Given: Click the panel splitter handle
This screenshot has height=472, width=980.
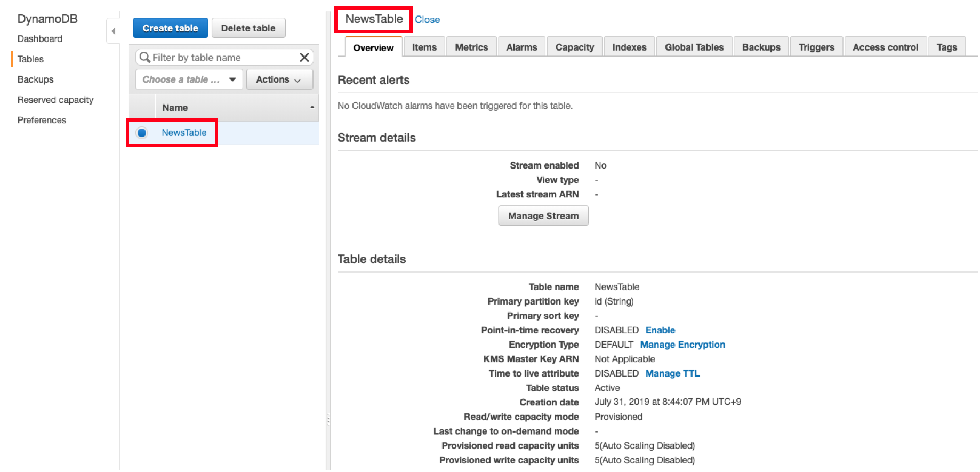Looking at the screenshot, I should tap(328, 420).
